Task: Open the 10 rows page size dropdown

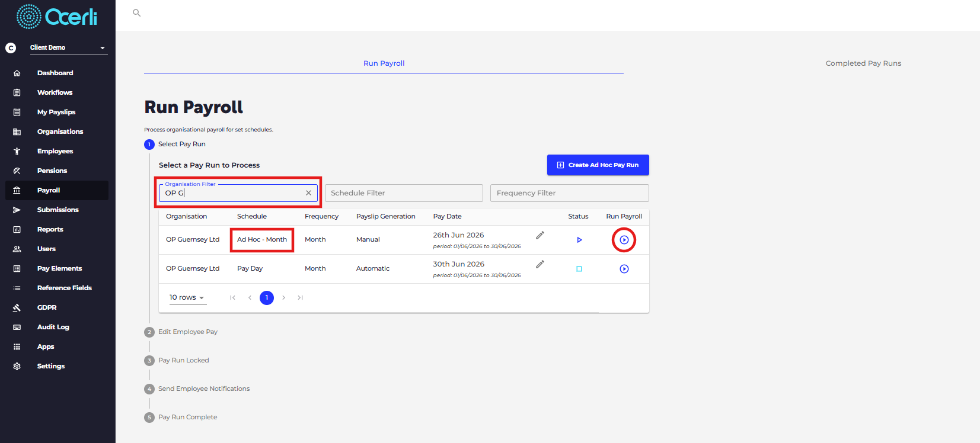Action: tap(187, 297)
